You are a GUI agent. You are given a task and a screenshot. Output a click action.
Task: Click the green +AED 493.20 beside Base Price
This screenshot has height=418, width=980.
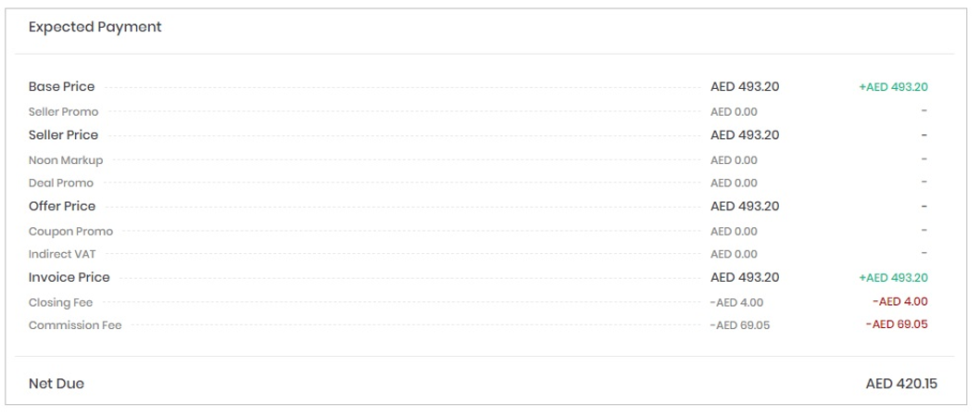point(893,87)
